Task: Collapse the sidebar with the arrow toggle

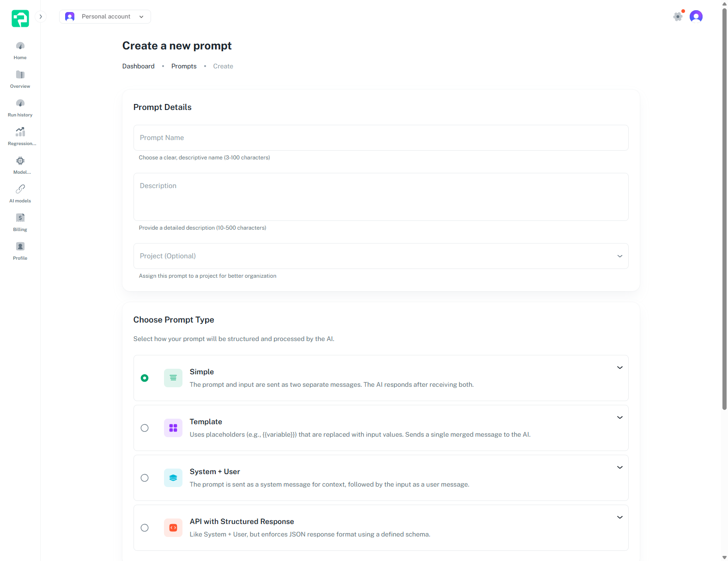Action: (41, 16)
